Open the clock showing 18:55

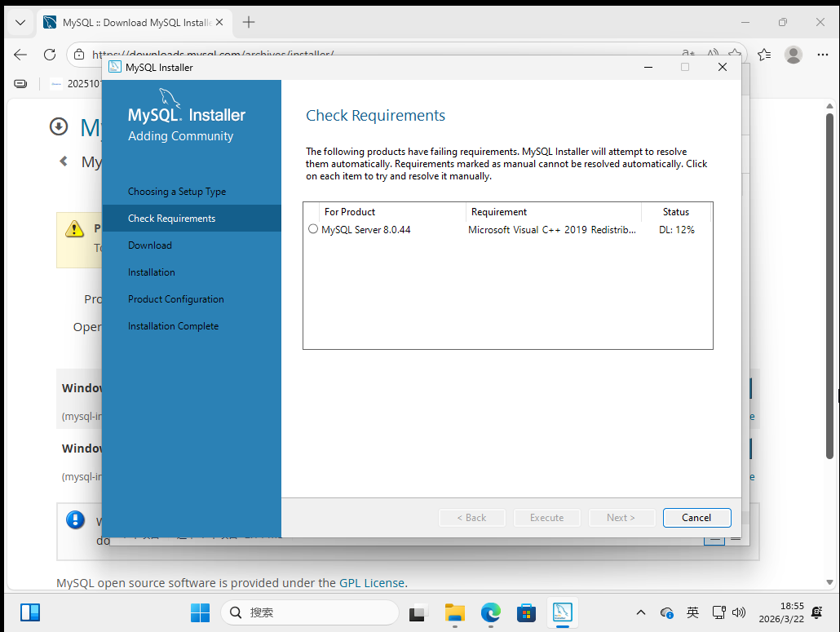pyautogui.click(x=781, y=612)
